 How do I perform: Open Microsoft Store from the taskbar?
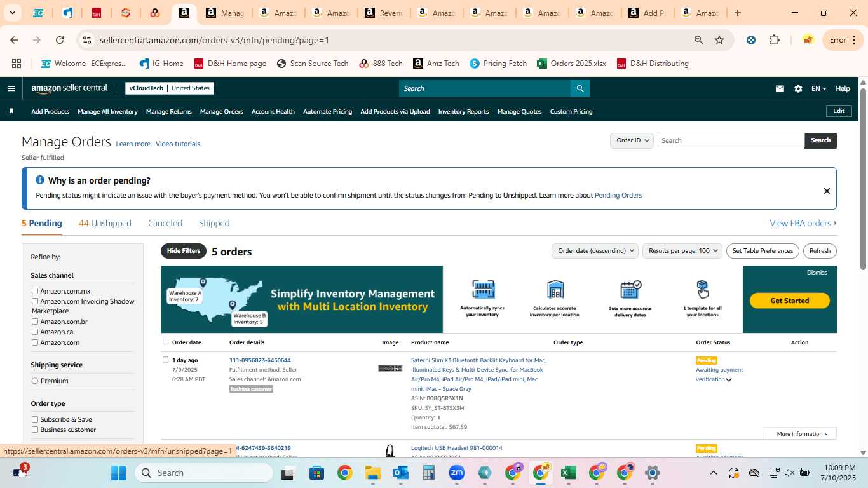pyautogui.click(x=316, y=473)
